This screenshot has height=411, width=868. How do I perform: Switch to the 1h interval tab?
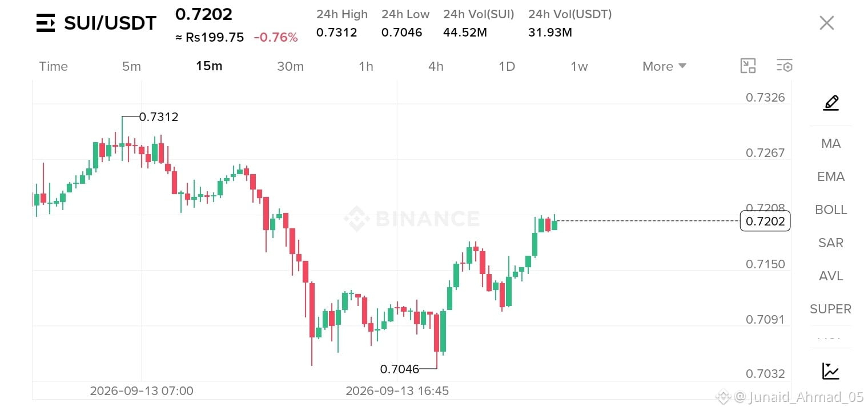tap(366, 66)
